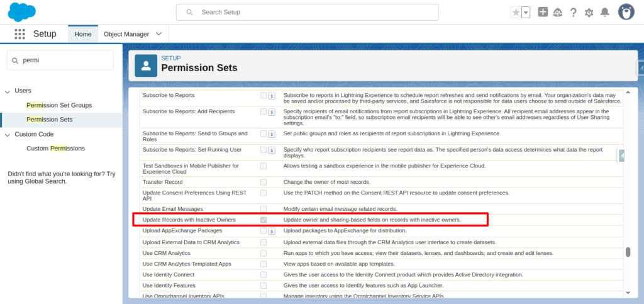Click the Salesforce cloud logo

pyautogui.click(x=22, y=12)
